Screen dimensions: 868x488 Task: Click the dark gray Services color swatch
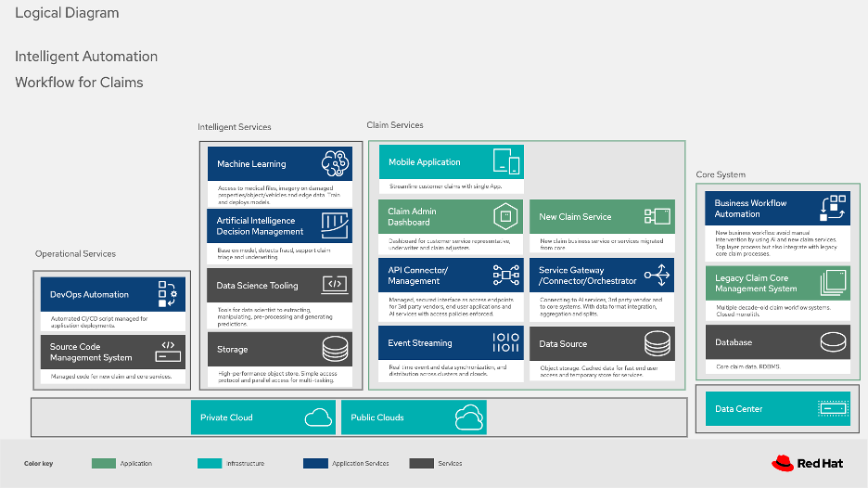pyautogui.click(x=421, y=463)
